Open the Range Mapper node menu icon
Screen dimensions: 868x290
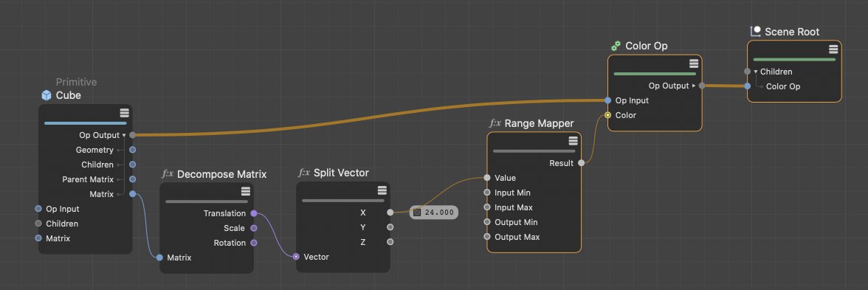[x=573, y=140]
